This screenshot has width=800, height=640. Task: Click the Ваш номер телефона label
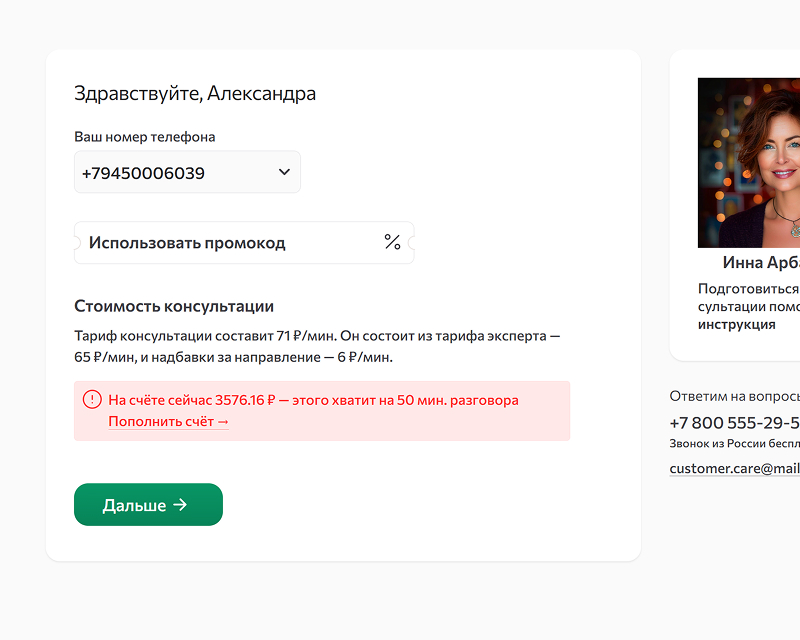(145, 137)
